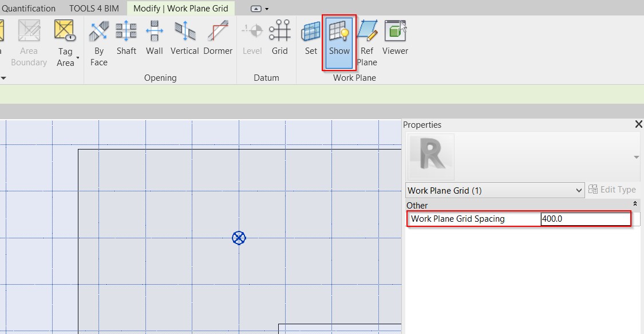Select the By Face opening tool
The height and width of the screenshot is (334, 644).
[98, 43]
